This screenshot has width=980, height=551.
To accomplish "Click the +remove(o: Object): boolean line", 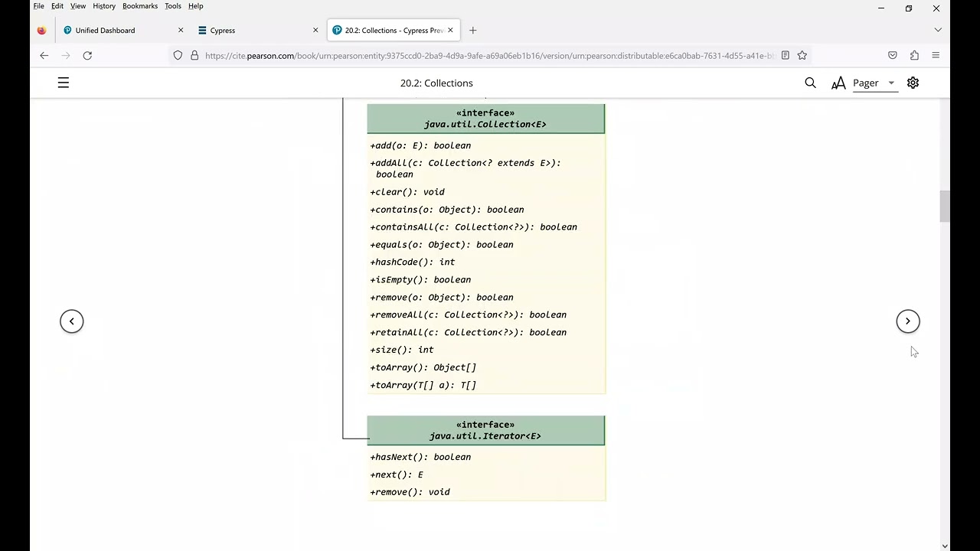I will (442, 298).
